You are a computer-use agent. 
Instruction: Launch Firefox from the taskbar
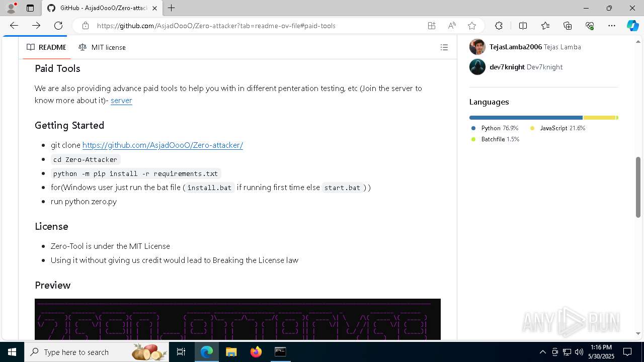coord(256,352)
